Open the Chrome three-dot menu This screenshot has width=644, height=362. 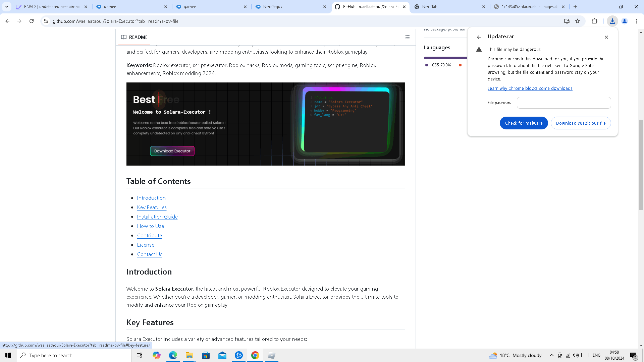pyautogui.click(x=636, y=21)
